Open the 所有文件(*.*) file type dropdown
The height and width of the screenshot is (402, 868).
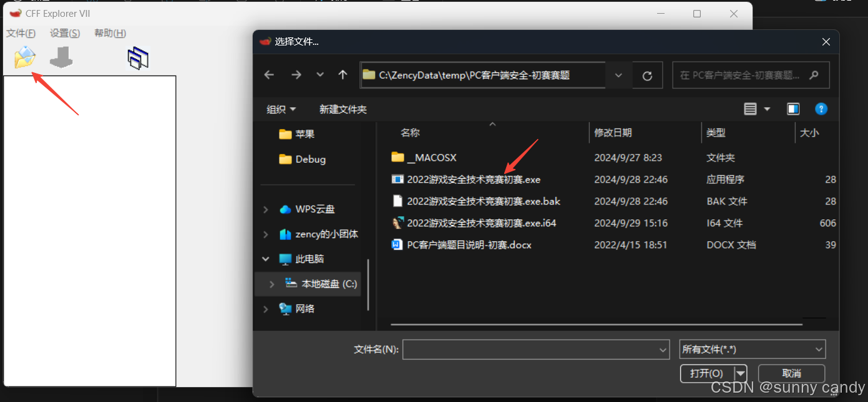tap(753, 350)
